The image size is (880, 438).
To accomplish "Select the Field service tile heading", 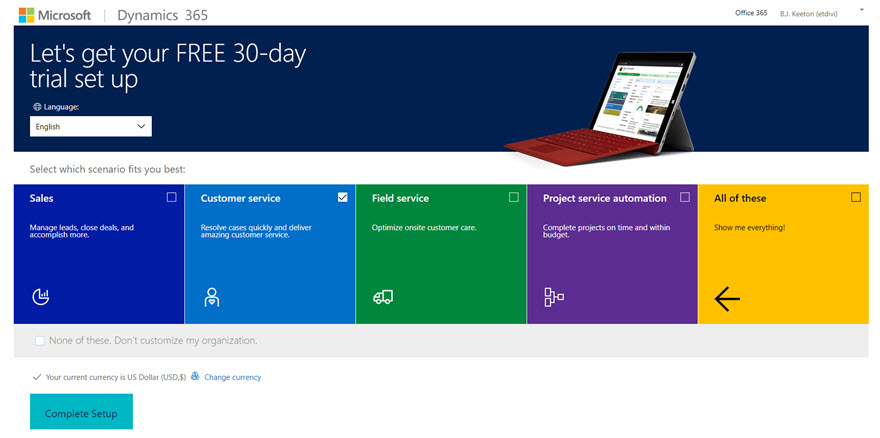I will click(x=400, y=198).
